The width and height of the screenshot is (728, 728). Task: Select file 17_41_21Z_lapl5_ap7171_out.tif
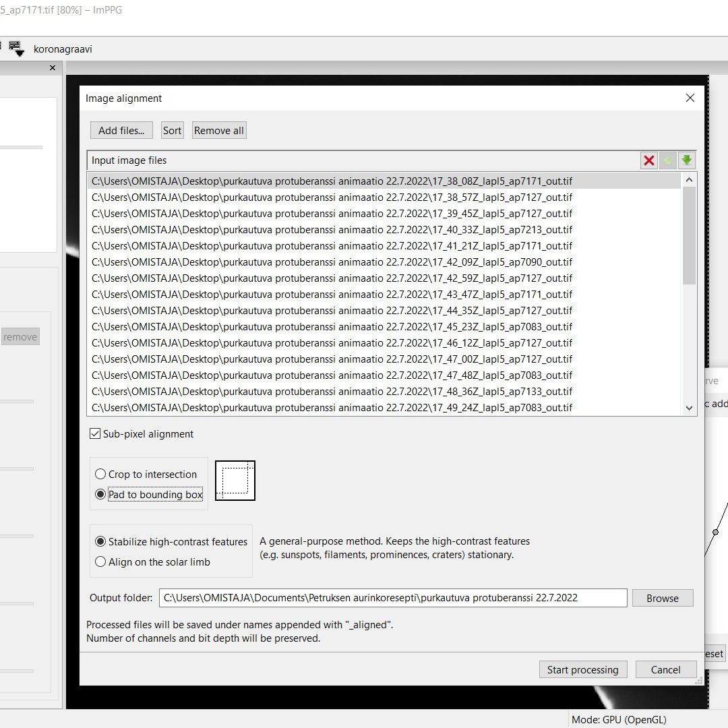(384, 246)
